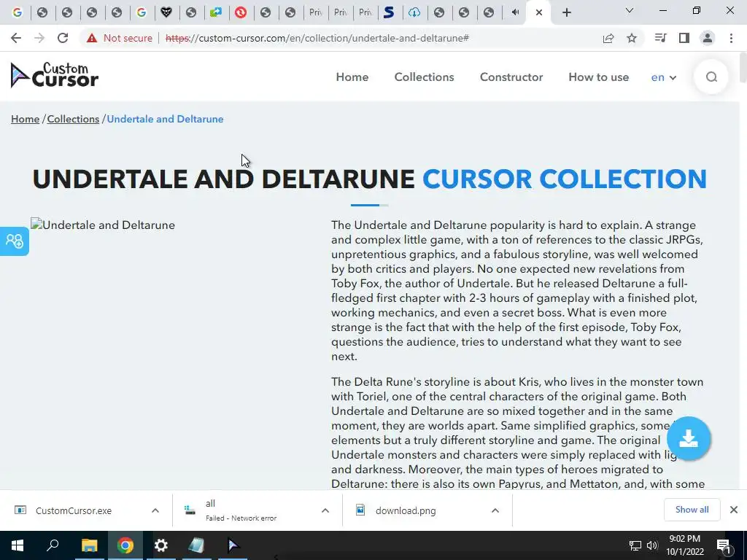Click the Not secure warning icon

92,38
